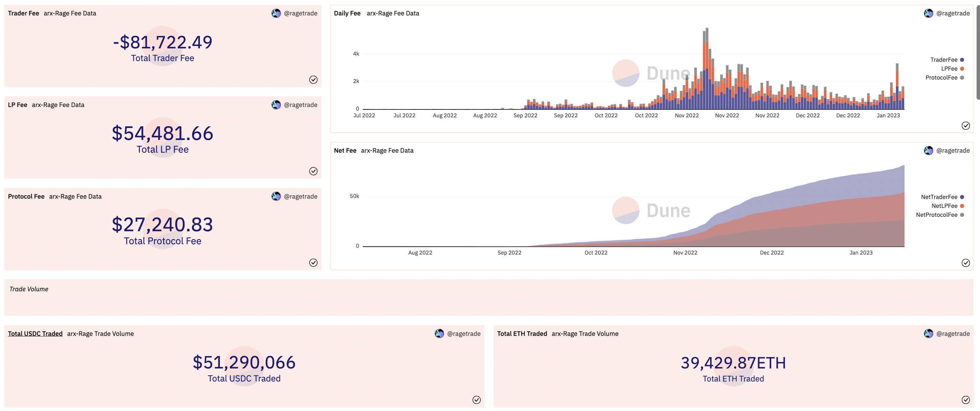Click @ragetrade username on Daily Fee chart

(953, 13)
